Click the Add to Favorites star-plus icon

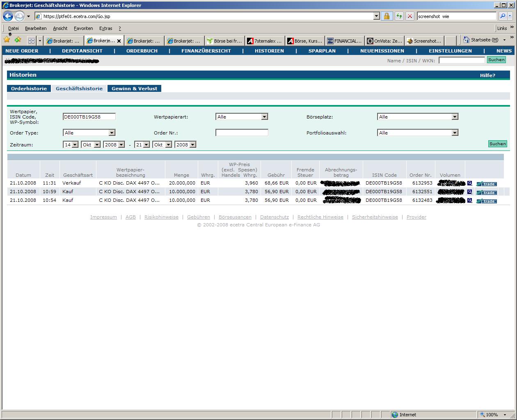pos(18,40)
